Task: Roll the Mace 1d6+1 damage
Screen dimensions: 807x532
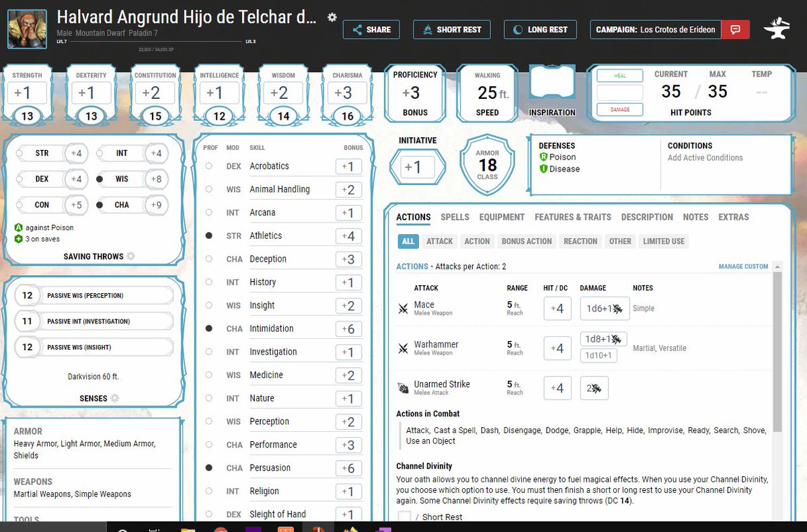Action: (605, 309)
